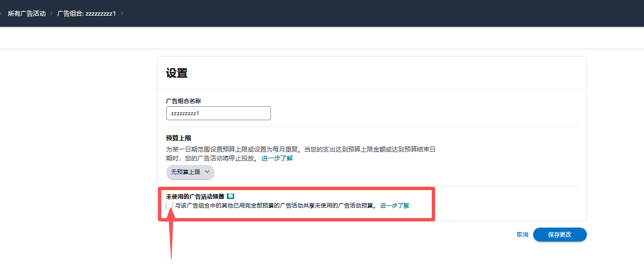Go to 所有广告活动 in the breadcrumb
Viewport: 644px width, 279px height.
tap(26, 13)
